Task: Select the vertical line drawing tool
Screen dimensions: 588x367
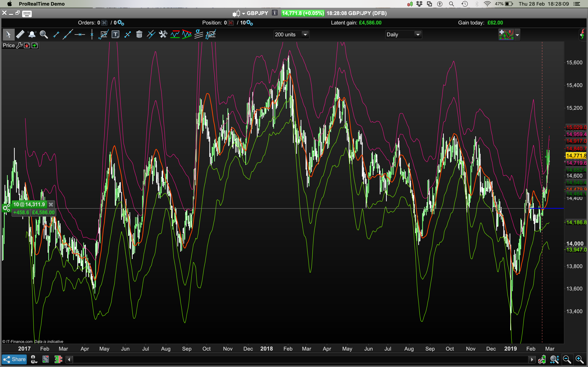Action: click(92, 34)
